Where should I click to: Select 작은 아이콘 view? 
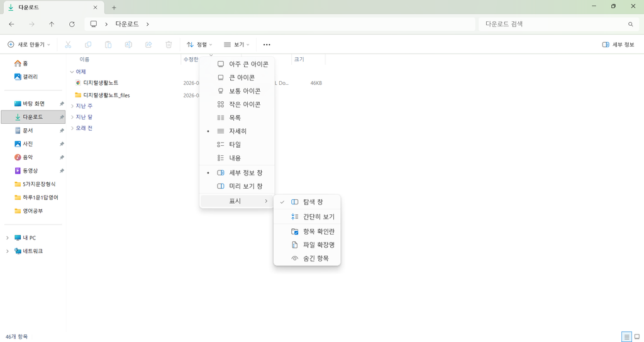(x=237, y=104)
